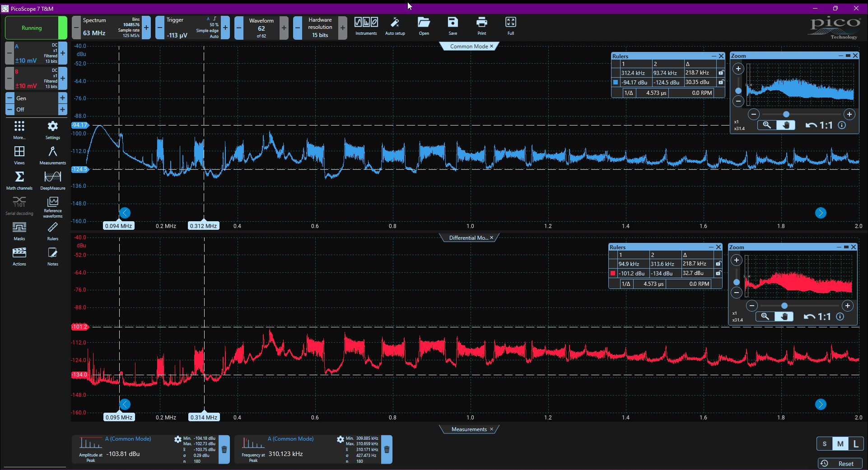This screenshot has width=868, height=470.
Task: Expand channel A options with plus button
Action: point(63,53)
